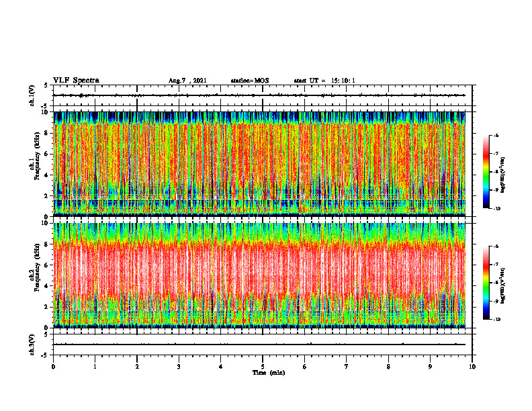Click the ch.1 spectrogram color bar

486,172
